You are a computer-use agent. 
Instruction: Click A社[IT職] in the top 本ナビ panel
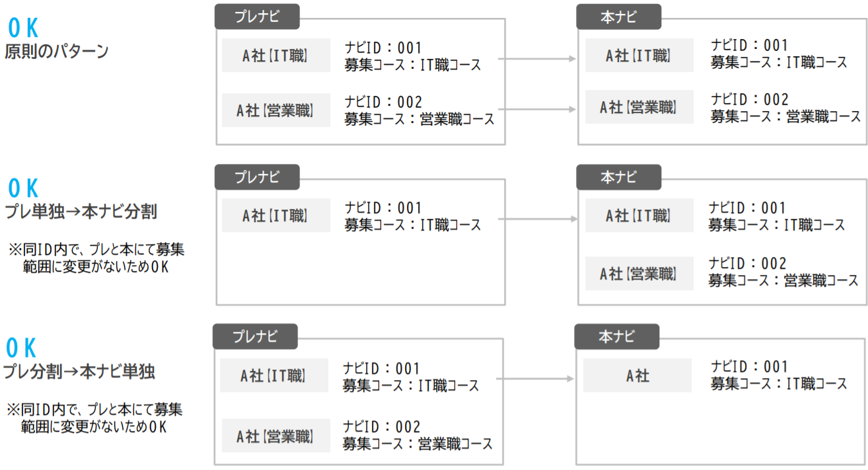coord(639,56)
